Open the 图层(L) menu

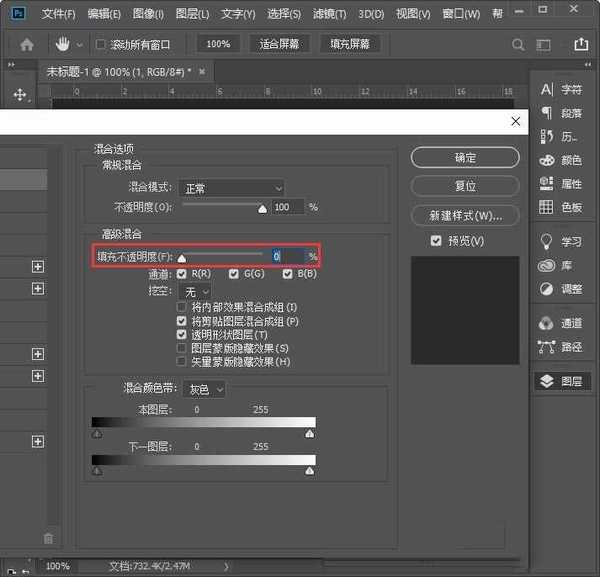coord(192,14)
